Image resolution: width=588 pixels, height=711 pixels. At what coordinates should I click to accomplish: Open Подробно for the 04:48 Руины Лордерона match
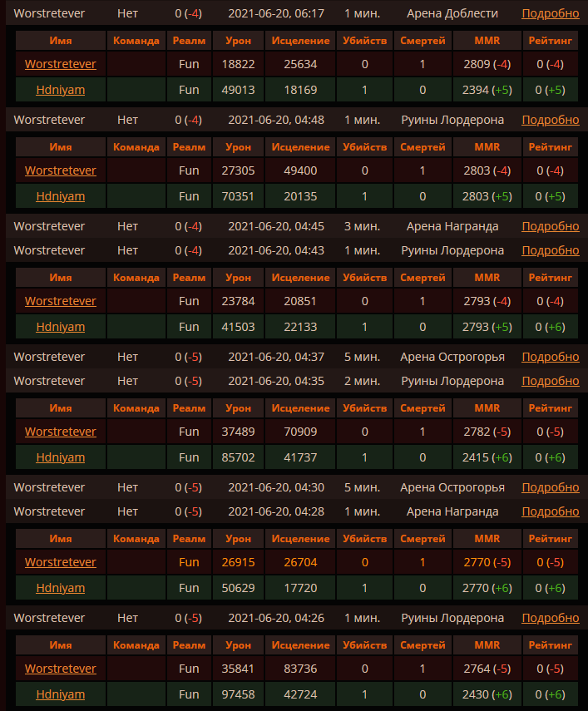(x=550, y=120)
